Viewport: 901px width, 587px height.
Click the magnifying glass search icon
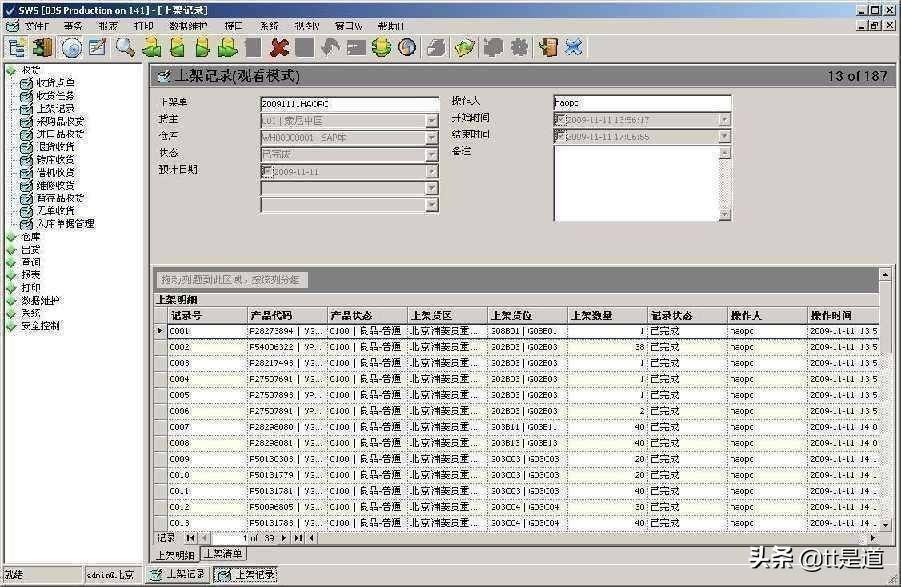[x=125, y=48]
